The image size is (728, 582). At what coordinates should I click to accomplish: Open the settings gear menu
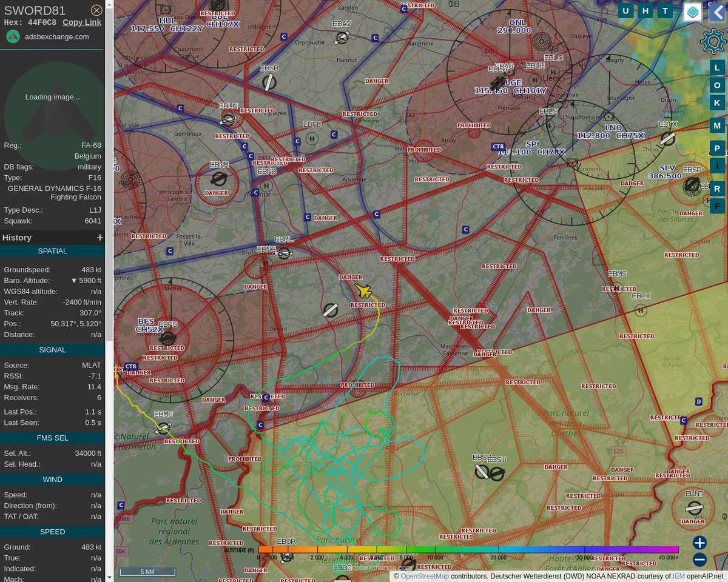[713, 41]
